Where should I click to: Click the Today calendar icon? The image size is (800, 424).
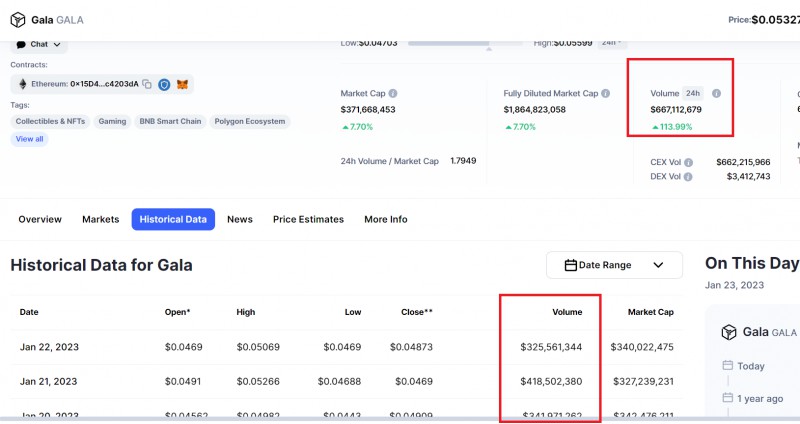click(x=728, y=365)
